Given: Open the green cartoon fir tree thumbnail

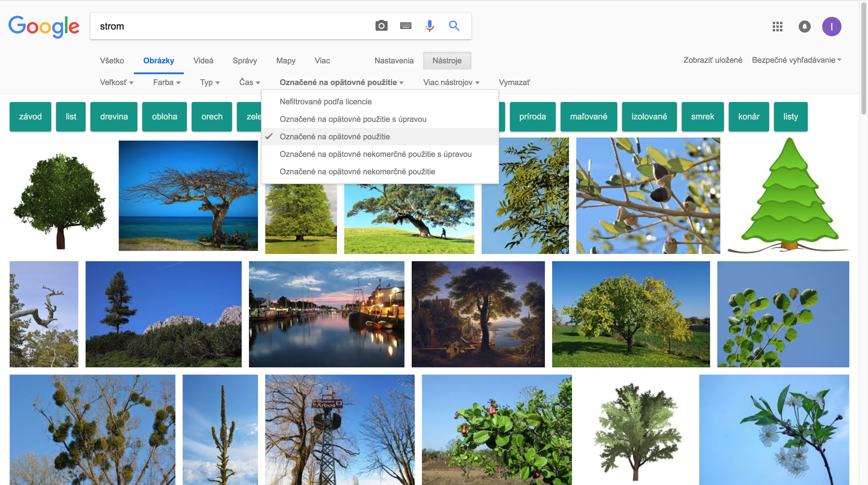Looking at the screenshot, I should pos(788,196).
